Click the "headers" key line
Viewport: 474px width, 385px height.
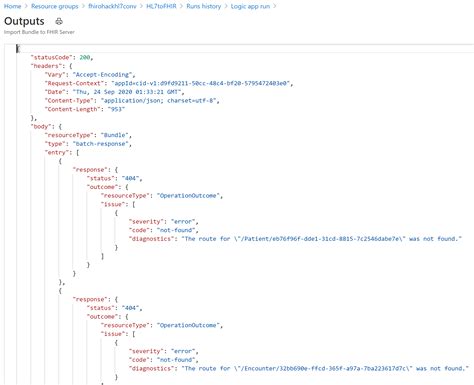(51, 66)
